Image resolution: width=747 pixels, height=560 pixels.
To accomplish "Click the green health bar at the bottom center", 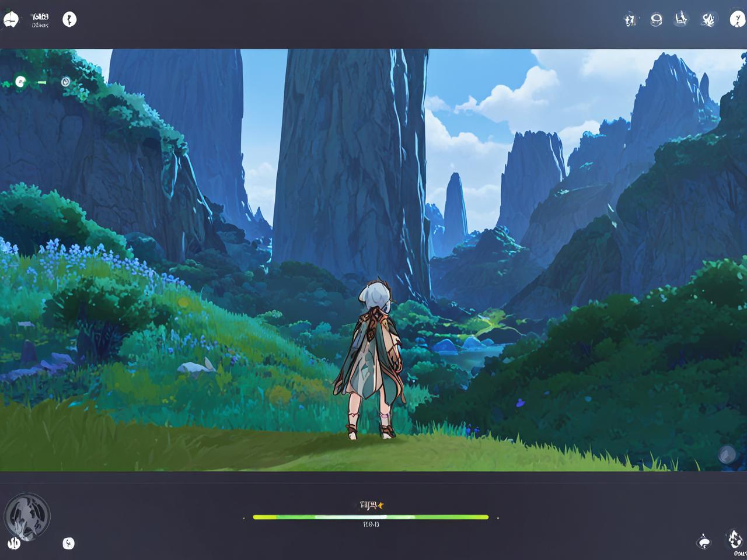I will tap(371, 517).
